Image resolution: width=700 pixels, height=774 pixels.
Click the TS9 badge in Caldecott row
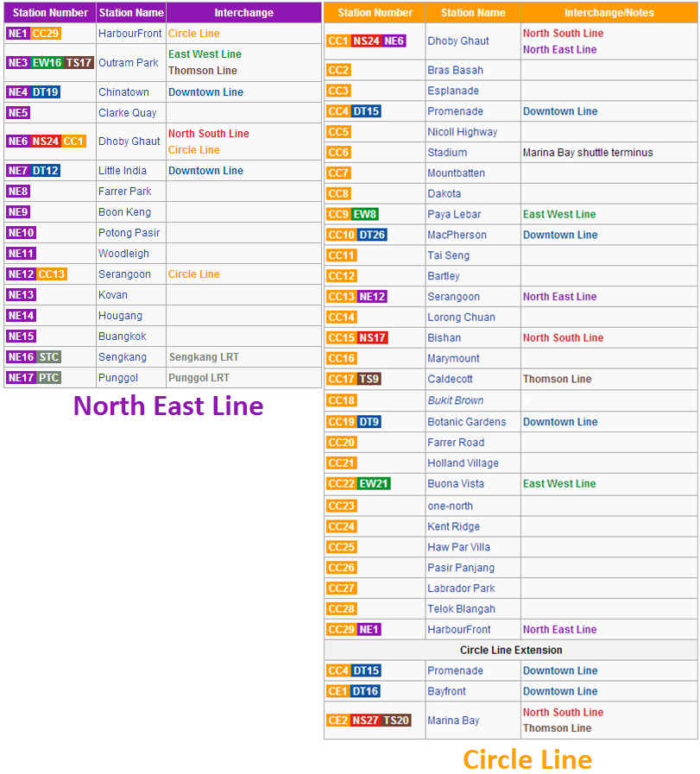tap(369, 380)
